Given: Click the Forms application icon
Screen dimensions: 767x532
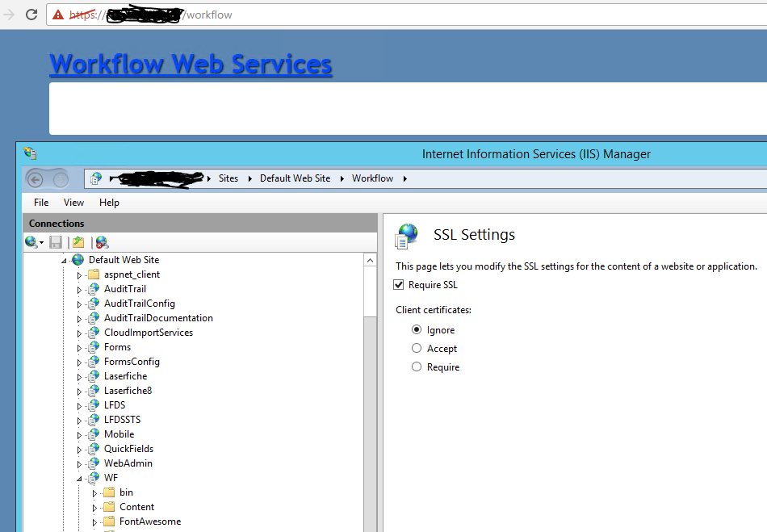Looking at the screenshot, I should point(94,347).
